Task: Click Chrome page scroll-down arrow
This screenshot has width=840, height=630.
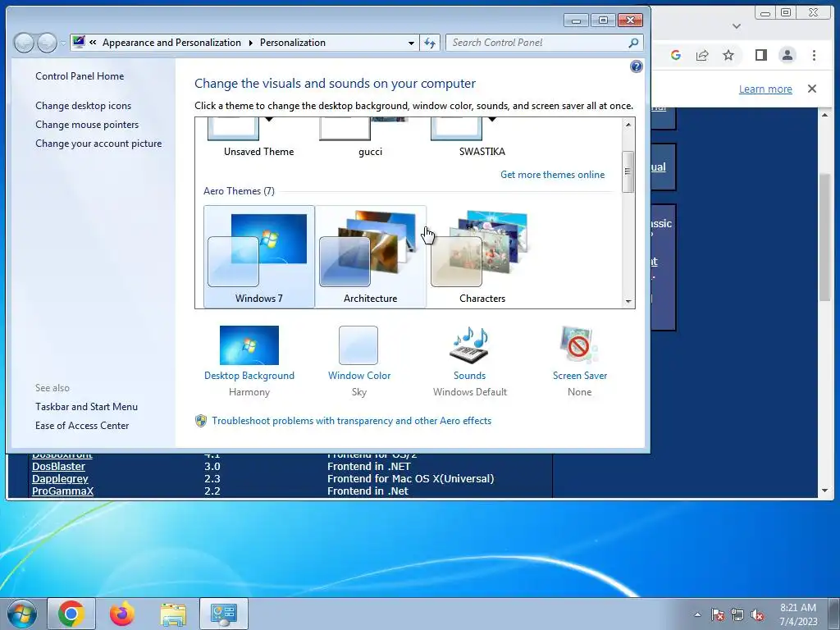Action: point(825,491)
